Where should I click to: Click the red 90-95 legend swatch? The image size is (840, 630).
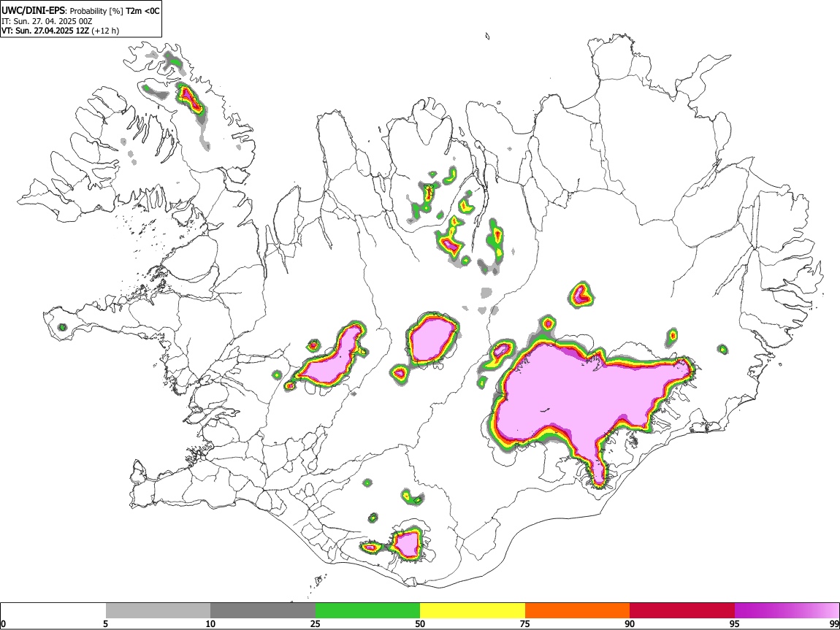pyautogui.click(x=682, y=611)
